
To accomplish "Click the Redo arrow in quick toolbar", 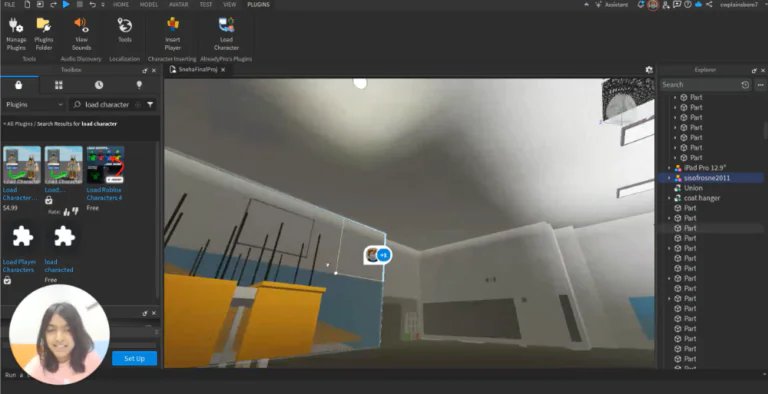I will coord(53,4).
